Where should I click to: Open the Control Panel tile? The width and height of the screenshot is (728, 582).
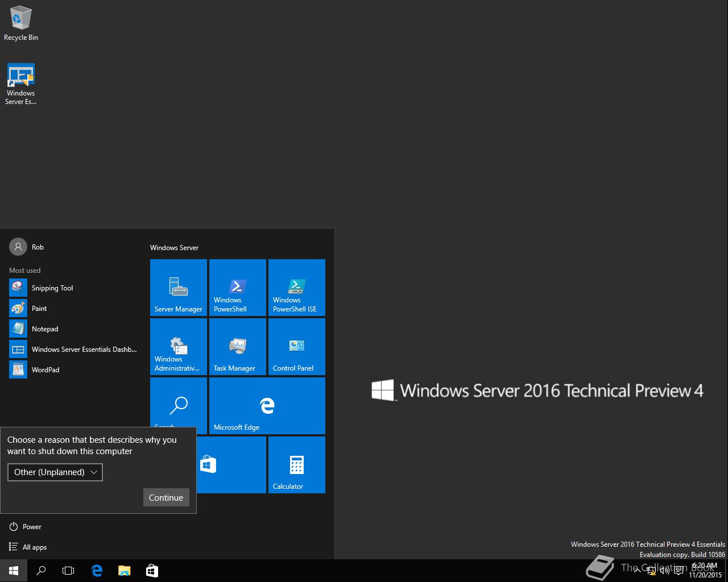pos(297,347)
